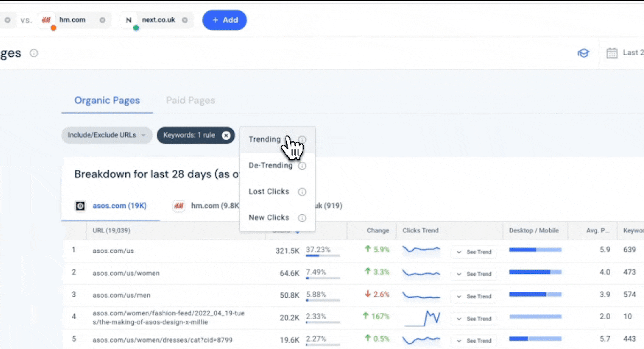Open the info icon beside page title
This screenshot has width=644, height=349.
click(34, 53)
